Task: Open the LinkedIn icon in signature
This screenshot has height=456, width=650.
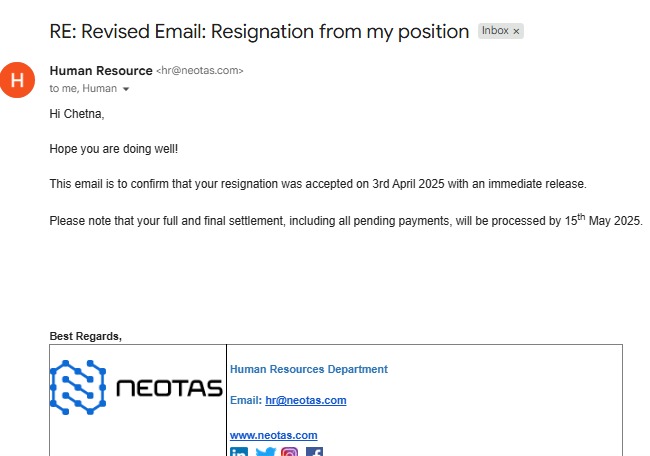Action: 240,452
